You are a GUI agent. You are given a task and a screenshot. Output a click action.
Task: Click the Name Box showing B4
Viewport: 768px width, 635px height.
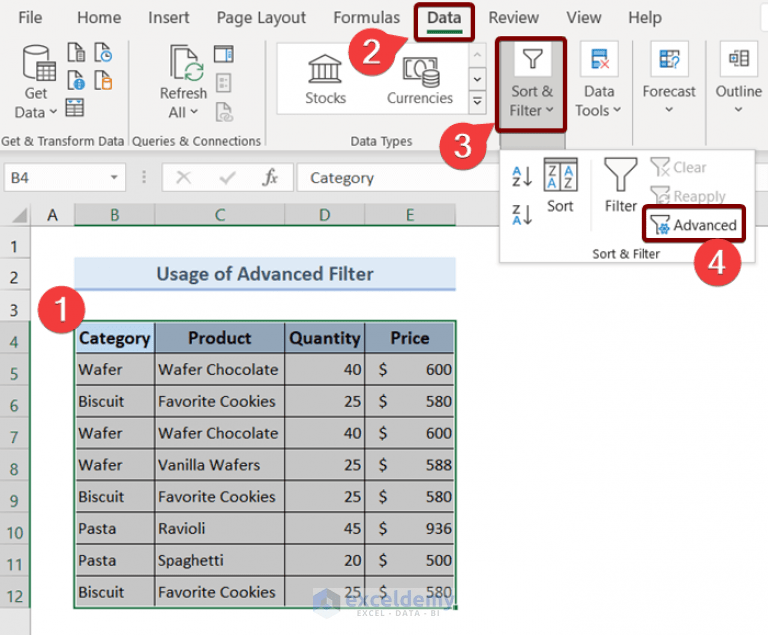[55, 177]
